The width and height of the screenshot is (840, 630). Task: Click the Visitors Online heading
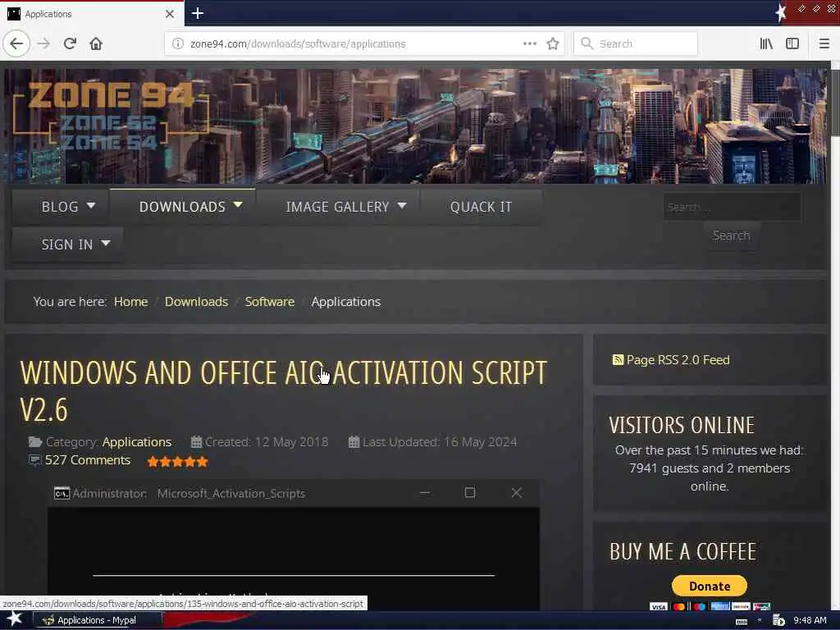point(682,426)
